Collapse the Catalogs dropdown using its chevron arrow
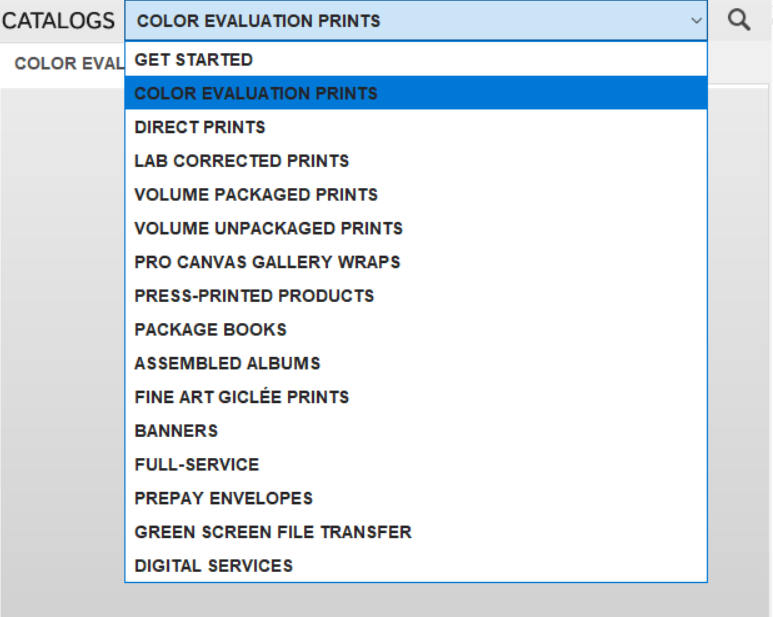 pyautogui.click(x=696, y=20)
